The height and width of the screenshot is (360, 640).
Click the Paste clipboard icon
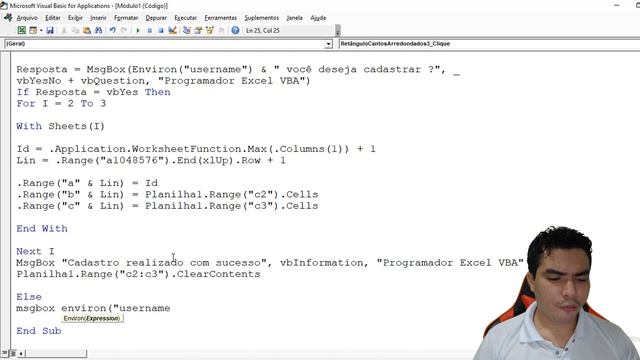tap(87, 30)
